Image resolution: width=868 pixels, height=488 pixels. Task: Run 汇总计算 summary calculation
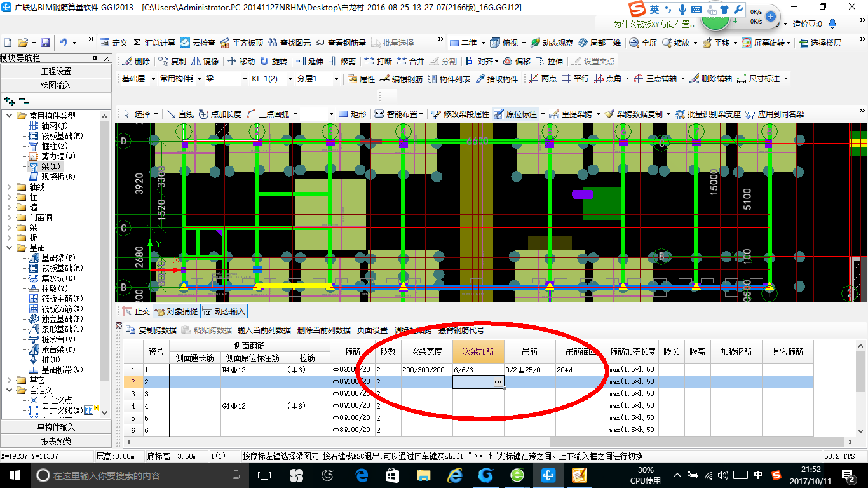point(154,43)
